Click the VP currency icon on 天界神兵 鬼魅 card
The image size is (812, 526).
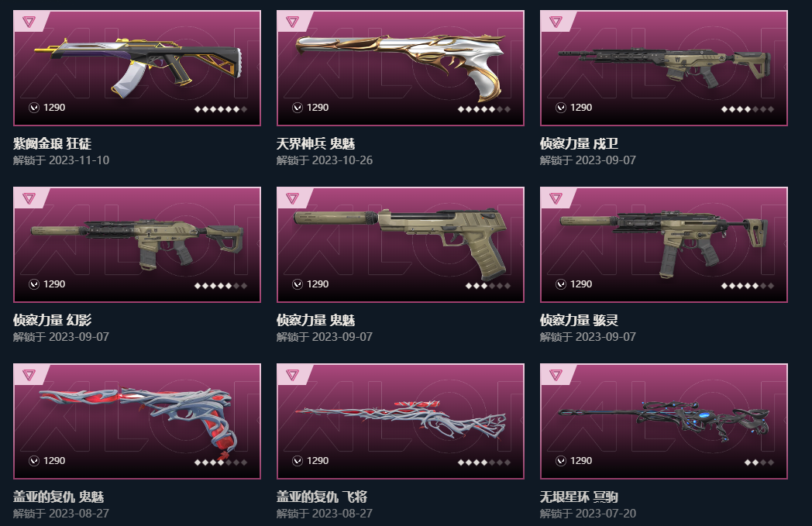(298, 108)
